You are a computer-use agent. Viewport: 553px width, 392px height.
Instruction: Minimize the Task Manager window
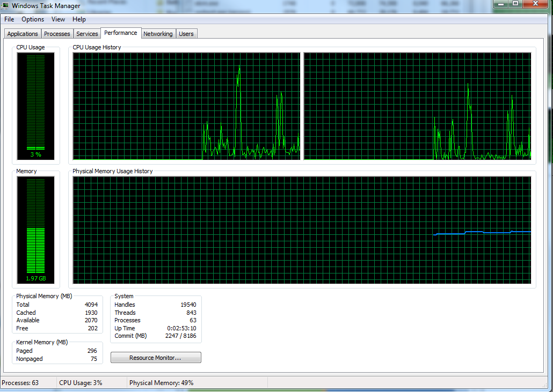click(500, 4)
